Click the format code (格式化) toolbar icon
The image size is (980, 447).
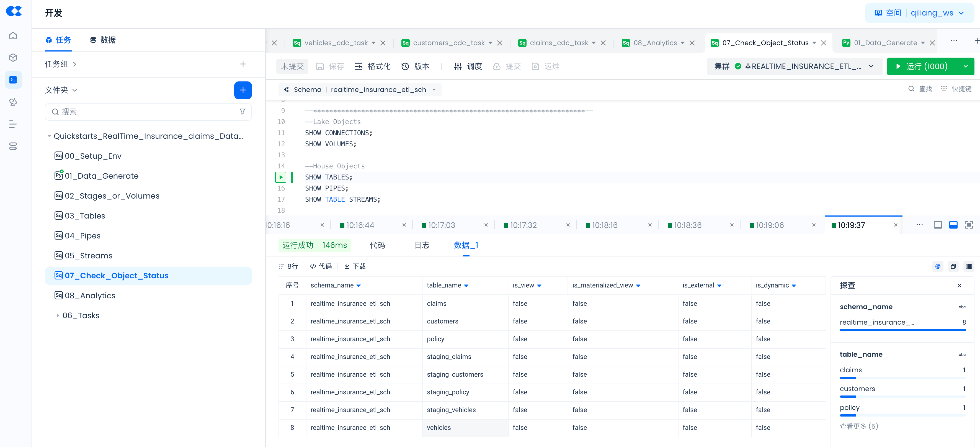point(359,67)
